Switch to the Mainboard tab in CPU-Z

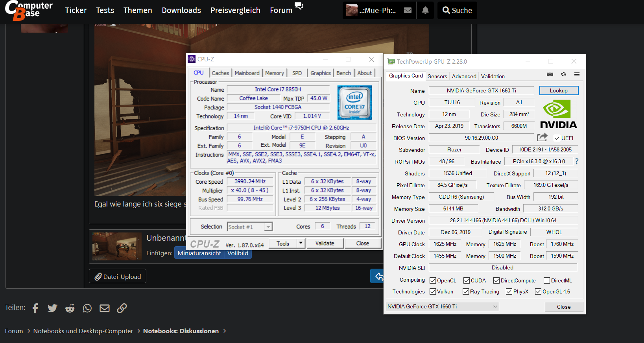(247, 73)
